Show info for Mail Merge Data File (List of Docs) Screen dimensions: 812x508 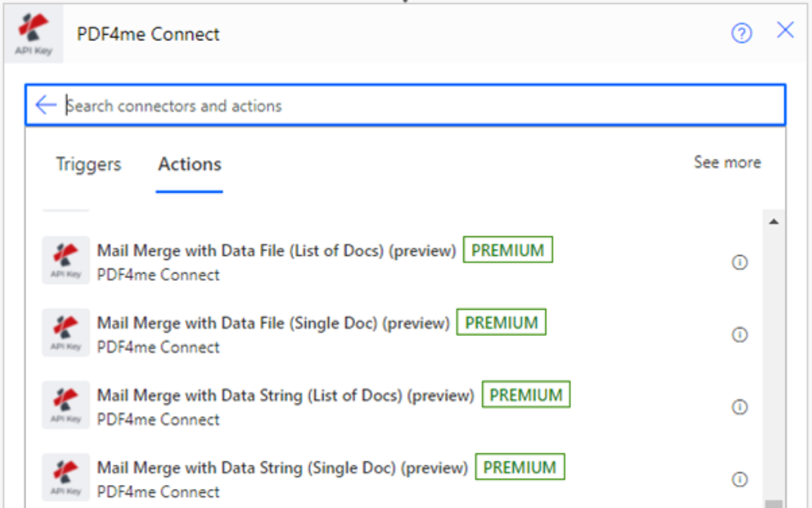click(740, 262)
